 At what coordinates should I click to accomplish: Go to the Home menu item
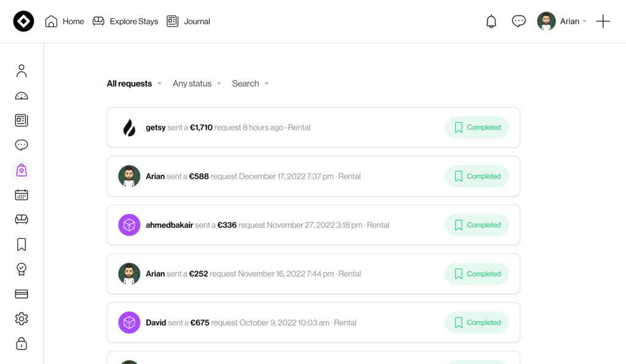(x=65, y=21)
